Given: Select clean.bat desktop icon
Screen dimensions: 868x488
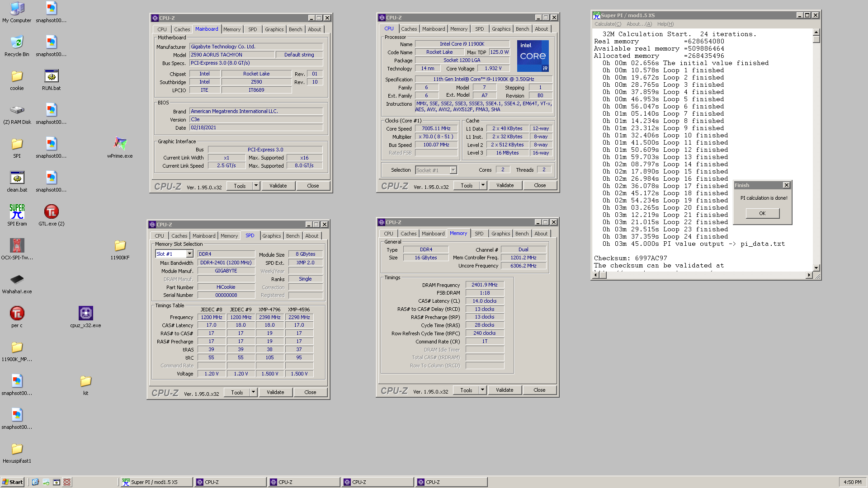Looking at the screenshot, I should pos(17,182).
